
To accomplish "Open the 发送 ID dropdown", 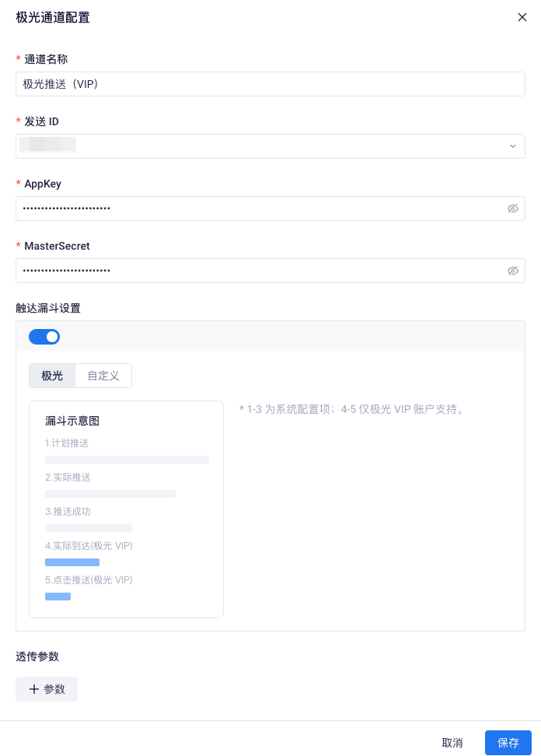I will [x=270, y=146].
